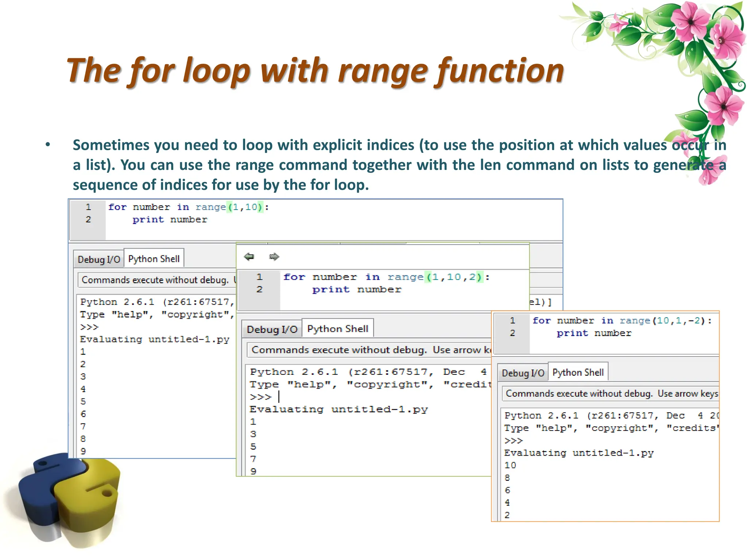Open Debug I/O tab in leftmost window
Image resolution: width=747 pixels, height=560 pixels.
[98, 259]
